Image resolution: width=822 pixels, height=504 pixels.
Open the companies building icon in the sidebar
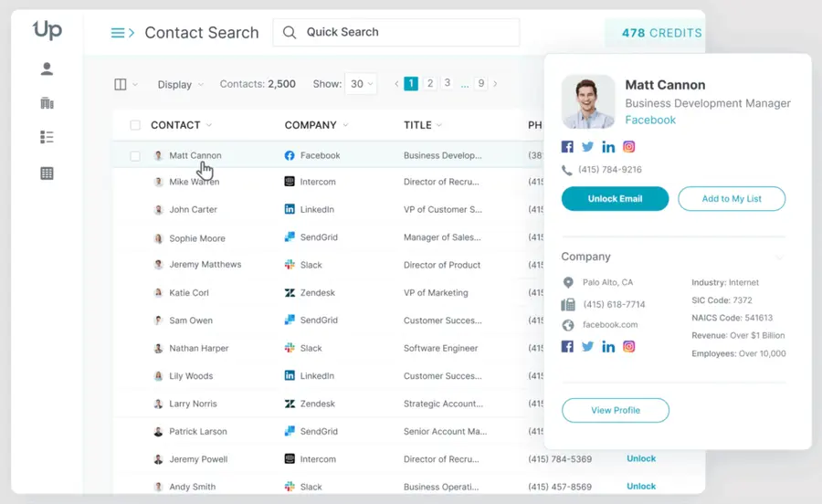click(47, 102)
